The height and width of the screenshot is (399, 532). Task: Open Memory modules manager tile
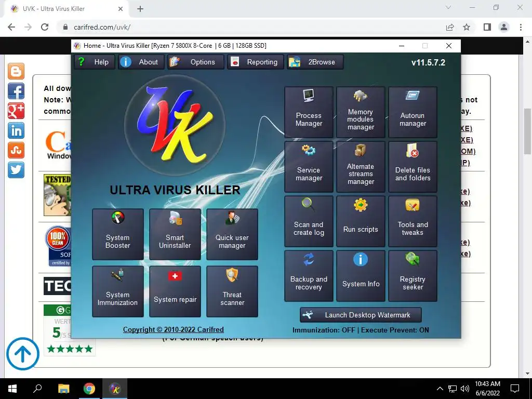(361, 112)
